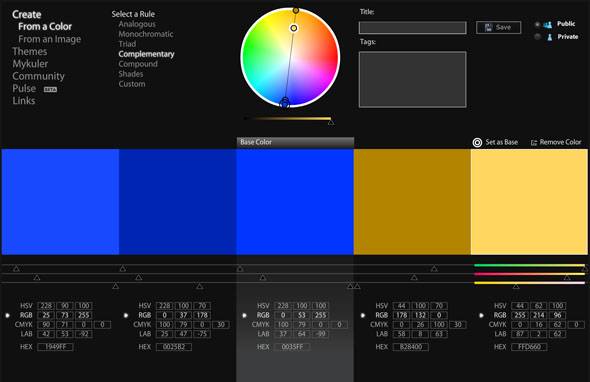The width and height of the screenshot is (590, 382).
Task: Open Pulse
Action: 24,89
